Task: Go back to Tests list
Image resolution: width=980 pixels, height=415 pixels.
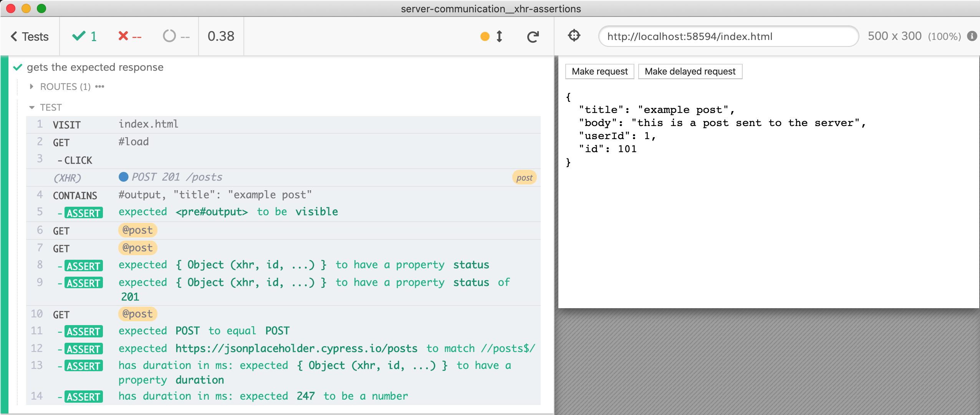Action: [30, 37]
